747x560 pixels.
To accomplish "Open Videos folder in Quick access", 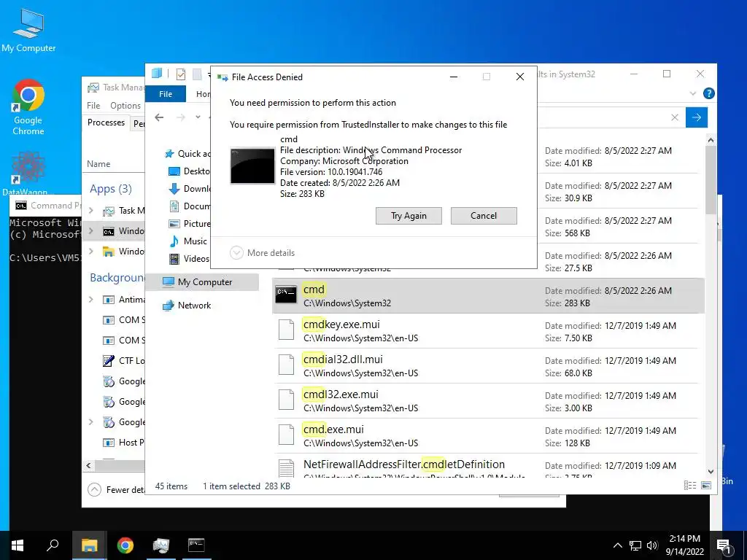I will [x=190, y=259].
